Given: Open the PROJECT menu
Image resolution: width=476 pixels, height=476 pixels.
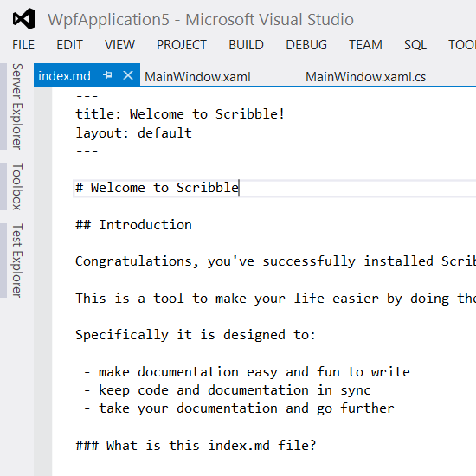Looking at the screenshot, I should pyautogui.click(x=182, y=45).
